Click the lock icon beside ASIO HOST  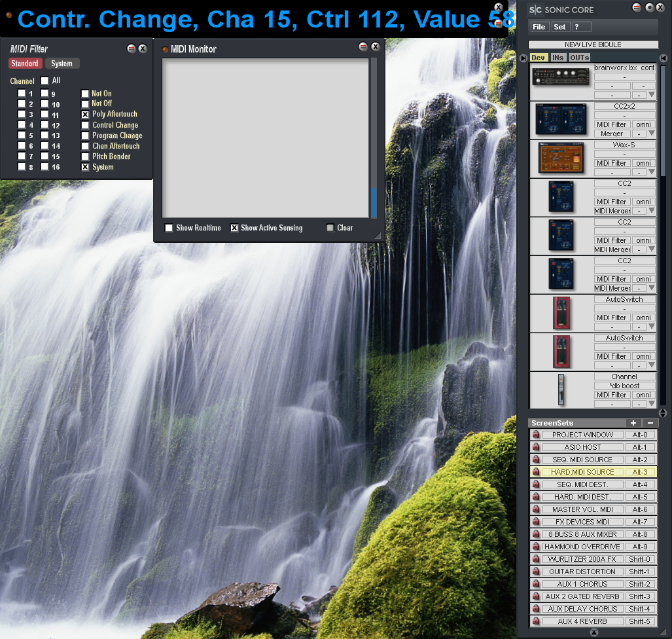point(535,447)
